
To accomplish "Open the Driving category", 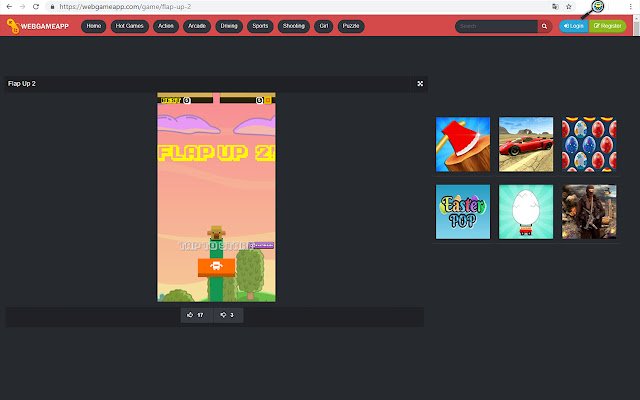I will pyautogui.click(x=229, y=26).
